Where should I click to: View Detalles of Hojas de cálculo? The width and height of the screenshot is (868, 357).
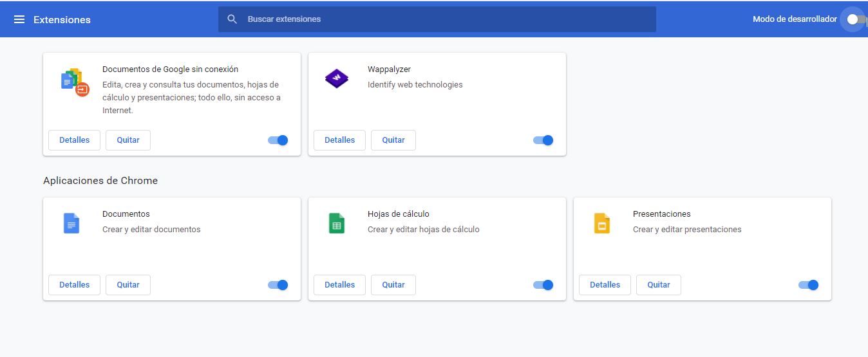click(x=340, y=285)
